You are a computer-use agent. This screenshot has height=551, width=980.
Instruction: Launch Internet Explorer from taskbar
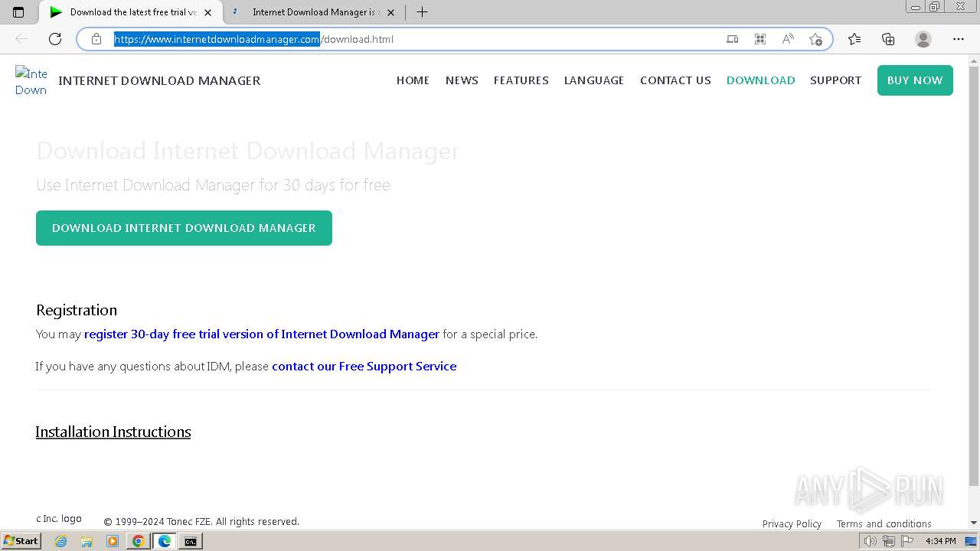coord(60,541)
